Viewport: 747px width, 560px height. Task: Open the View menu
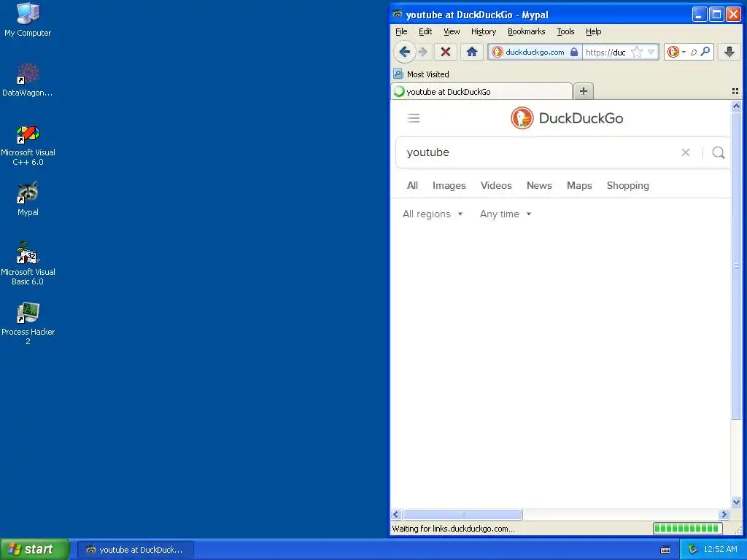click(452, 31)
